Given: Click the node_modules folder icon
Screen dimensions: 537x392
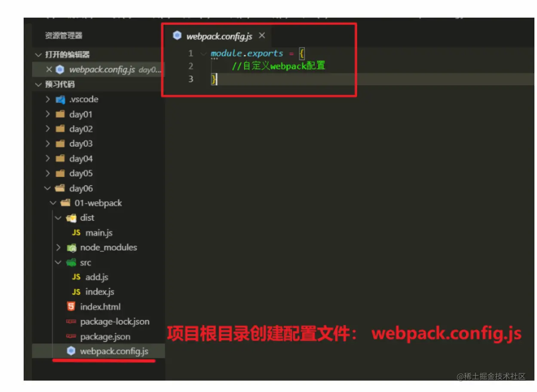Looking at the screenshot, I should coord(71,248).
